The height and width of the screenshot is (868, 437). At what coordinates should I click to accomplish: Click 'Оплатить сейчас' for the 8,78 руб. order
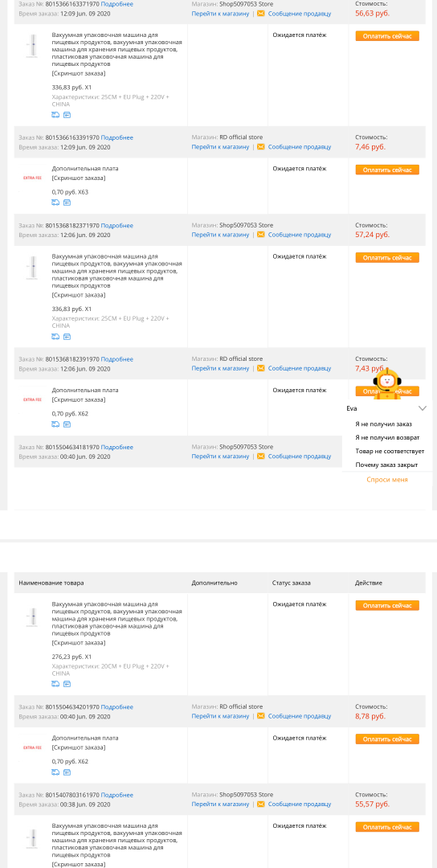(387, 739)
